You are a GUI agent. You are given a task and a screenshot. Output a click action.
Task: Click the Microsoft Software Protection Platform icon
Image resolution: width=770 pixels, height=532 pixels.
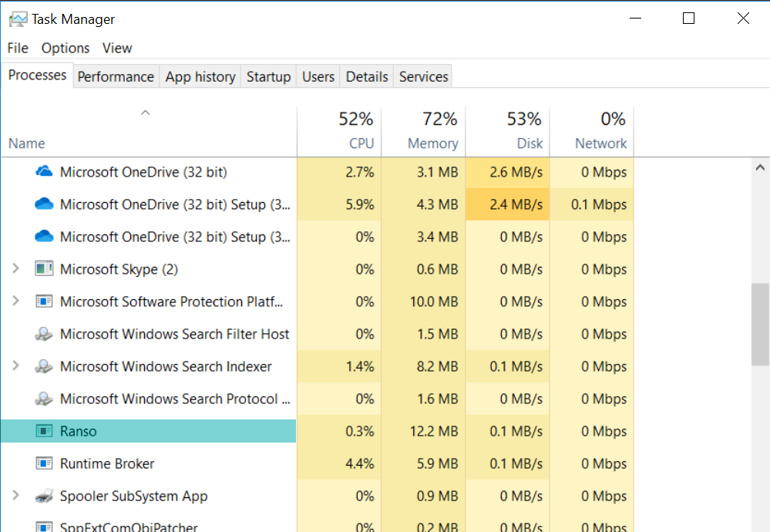click(44, 301)
